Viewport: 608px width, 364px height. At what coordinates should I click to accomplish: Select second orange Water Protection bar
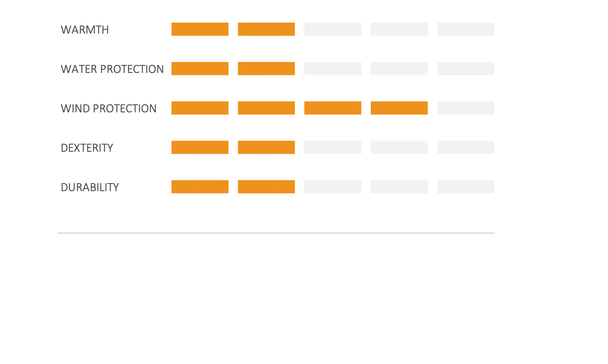(x=266, y=69)
